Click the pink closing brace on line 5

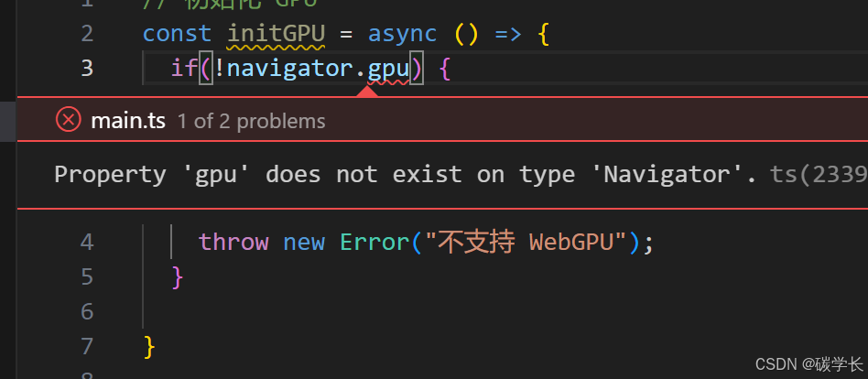click(177, 276)
